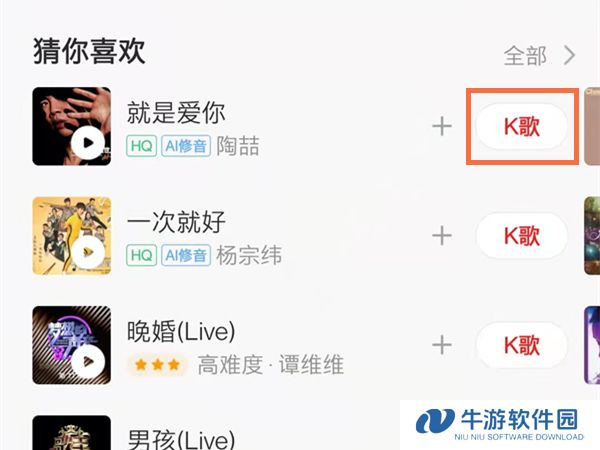Select the 猜你喜欢 section heading

click(x=89, y=51)
